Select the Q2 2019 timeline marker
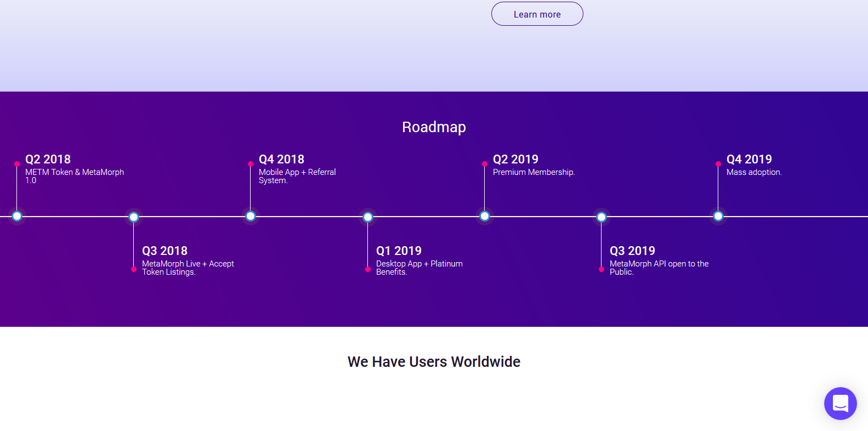 [x=485, y=216]
